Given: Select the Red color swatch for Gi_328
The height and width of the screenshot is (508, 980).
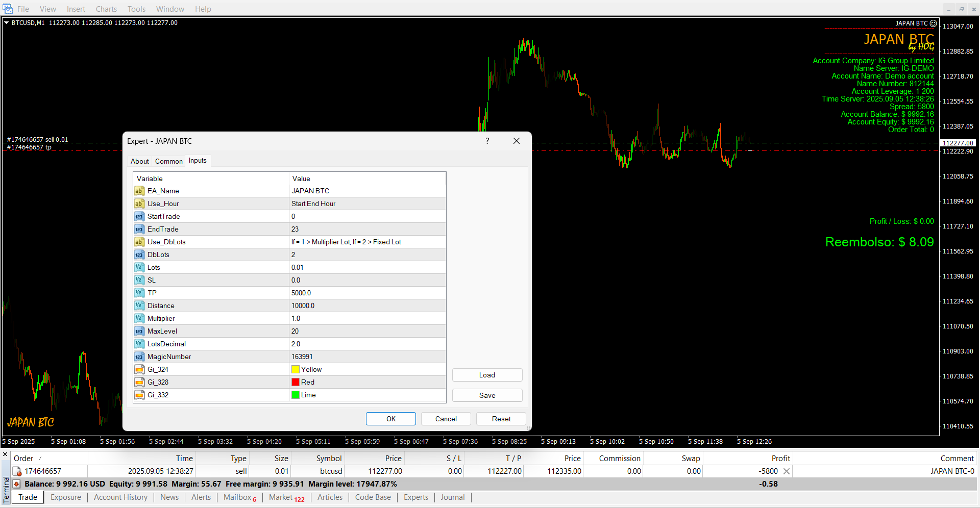Looking at the screenshot, I should click(296, 382).
